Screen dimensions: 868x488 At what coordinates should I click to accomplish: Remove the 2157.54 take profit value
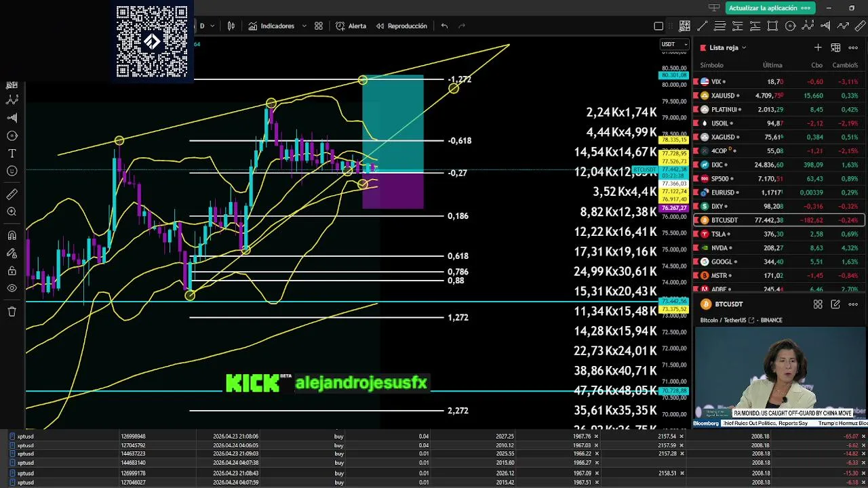point(682,436)
